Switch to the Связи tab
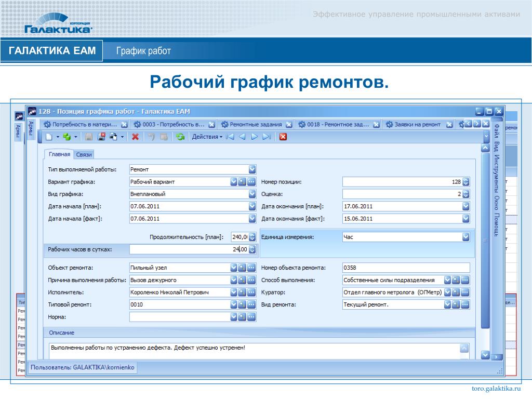 tap(84, 155)
